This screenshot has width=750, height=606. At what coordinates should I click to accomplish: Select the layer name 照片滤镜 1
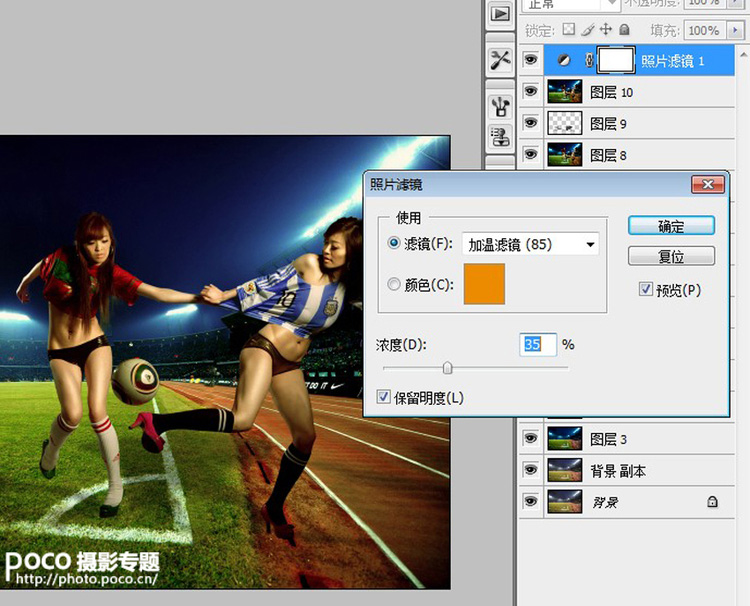pos(673,61)
